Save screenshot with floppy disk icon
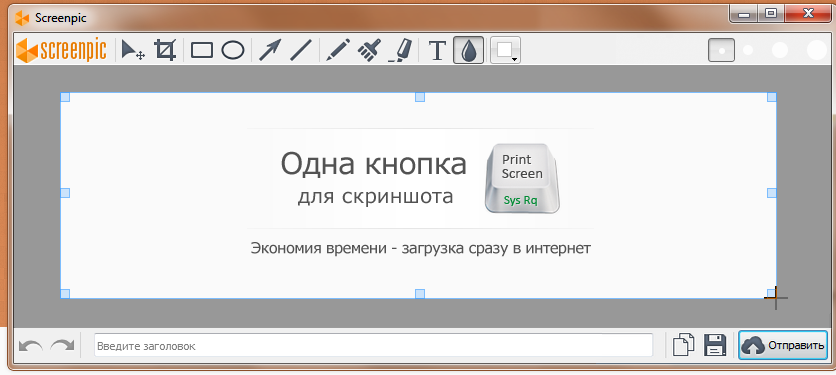Viewport: 836px width, 375px height. pos(715,345)
